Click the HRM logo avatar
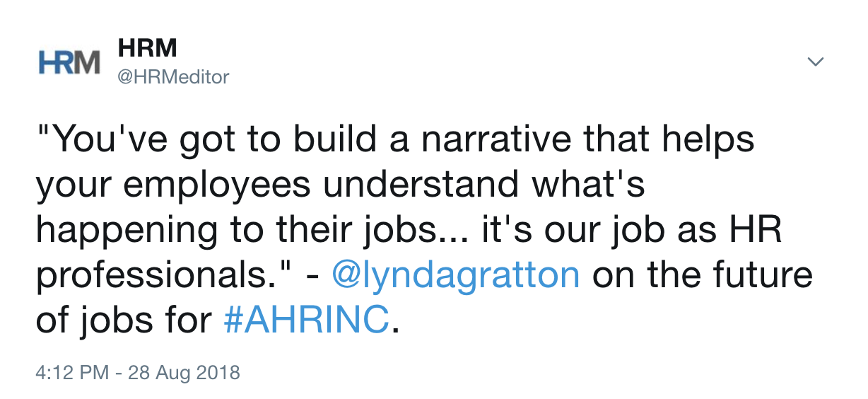The image size is (868, 399). pyautogui.click(x=69, y=62)
